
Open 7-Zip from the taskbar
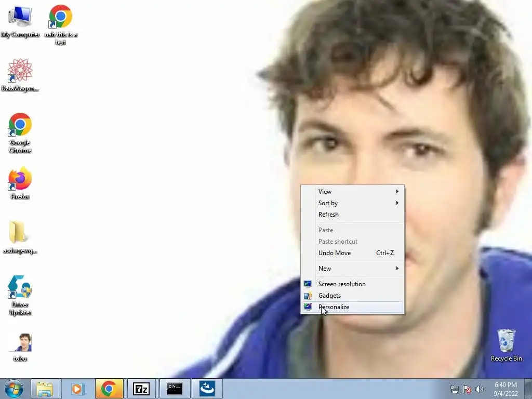click(141, 389)
